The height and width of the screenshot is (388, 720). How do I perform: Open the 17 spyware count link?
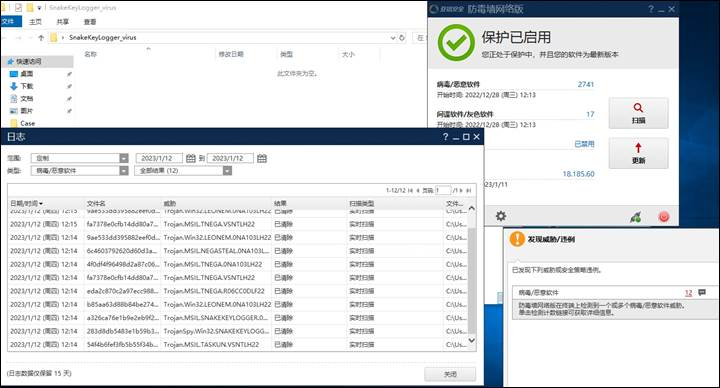(590, 114)
